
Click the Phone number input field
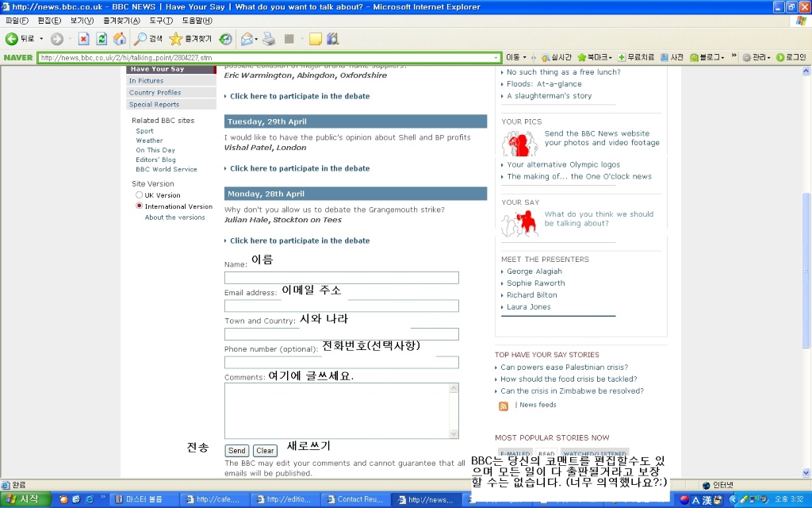pyautogui.click(x=341, y=362)
